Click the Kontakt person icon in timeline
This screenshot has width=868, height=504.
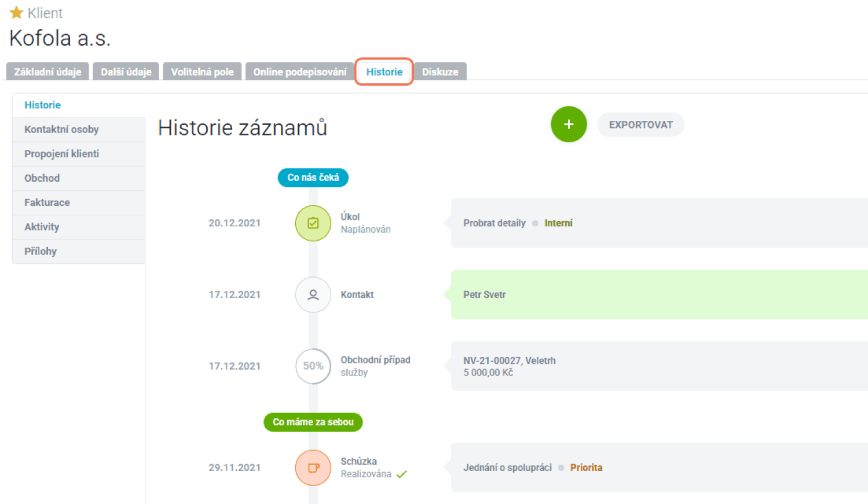[x=313, y=295]
